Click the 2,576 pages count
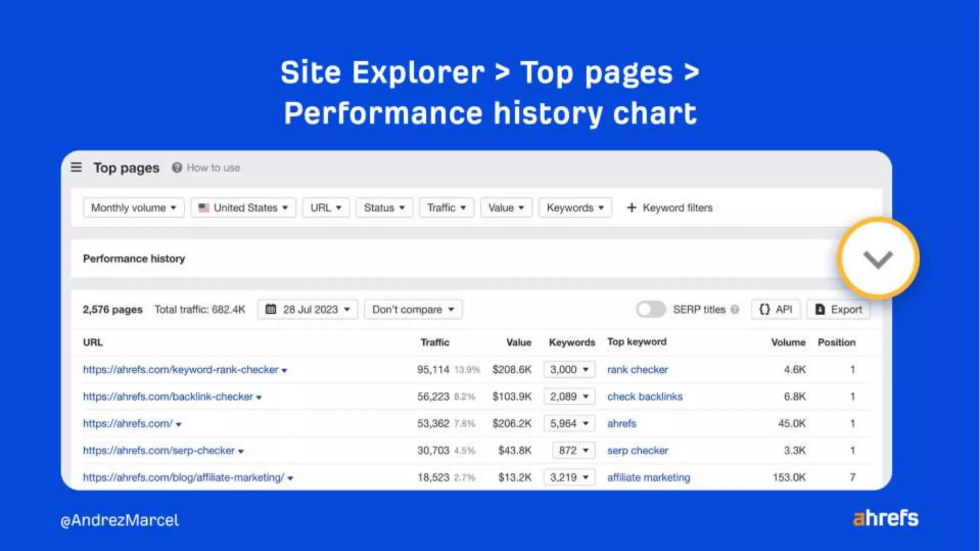980x551 pixels. point(112,309)
